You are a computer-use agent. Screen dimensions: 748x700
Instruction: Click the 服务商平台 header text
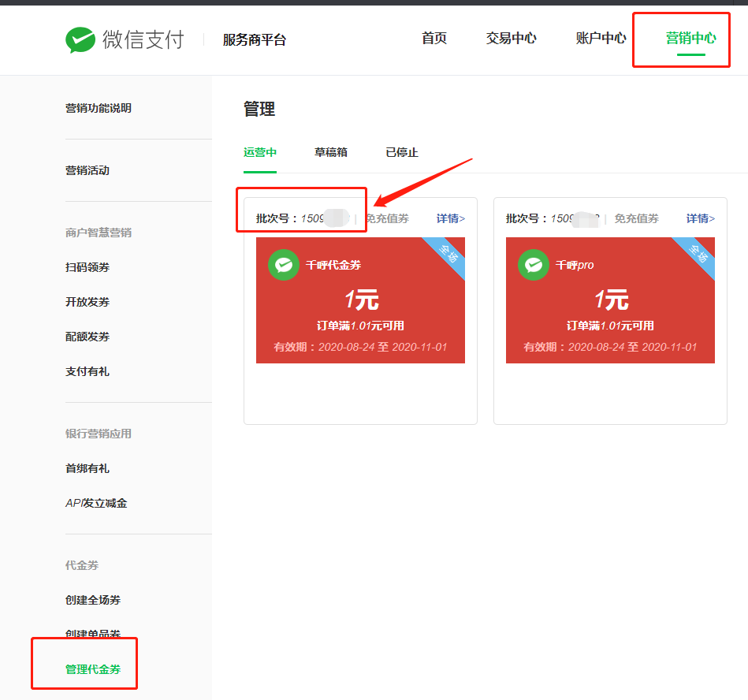[255, 39]
